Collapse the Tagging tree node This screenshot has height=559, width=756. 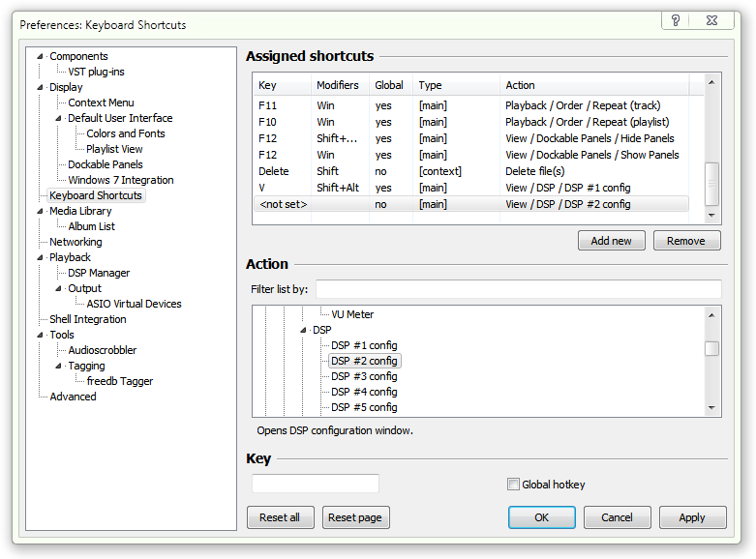pyautogui.click(x=59, y=366)
